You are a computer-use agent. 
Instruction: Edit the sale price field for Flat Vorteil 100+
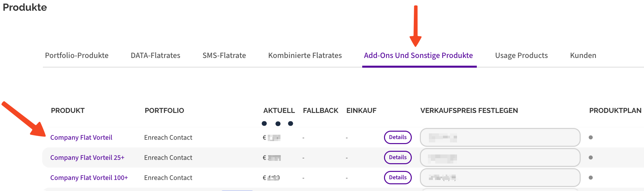point(500,178)
